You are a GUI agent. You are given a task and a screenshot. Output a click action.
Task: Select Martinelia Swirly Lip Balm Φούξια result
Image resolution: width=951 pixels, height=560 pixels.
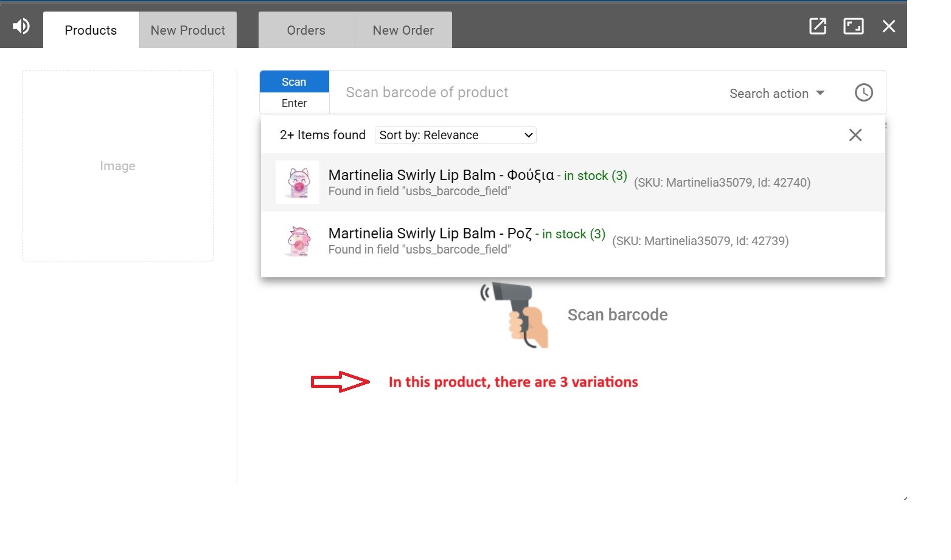[x=441, y=176]
